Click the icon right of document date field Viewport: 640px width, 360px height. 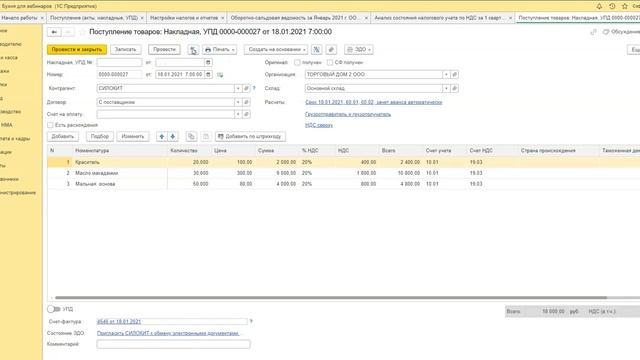coord(220,75)
